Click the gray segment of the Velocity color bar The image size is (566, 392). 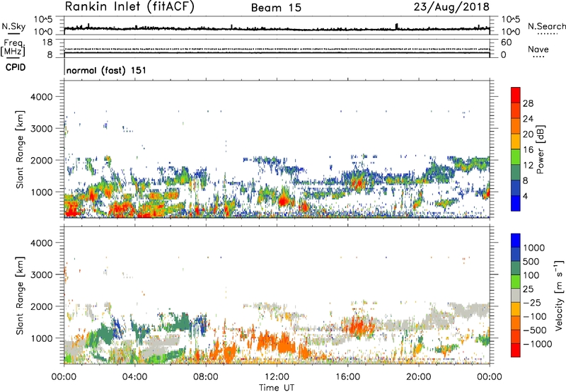(x=516, y=296)
